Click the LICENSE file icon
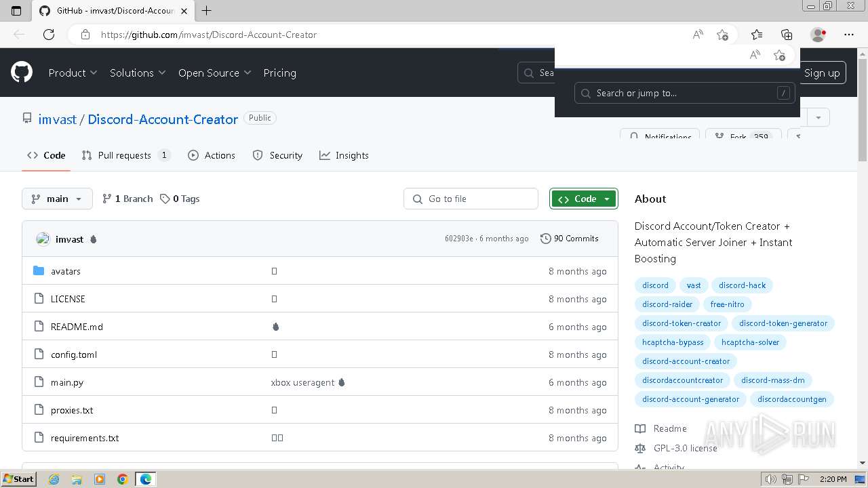The image size is (868, 488). [39, 299]
